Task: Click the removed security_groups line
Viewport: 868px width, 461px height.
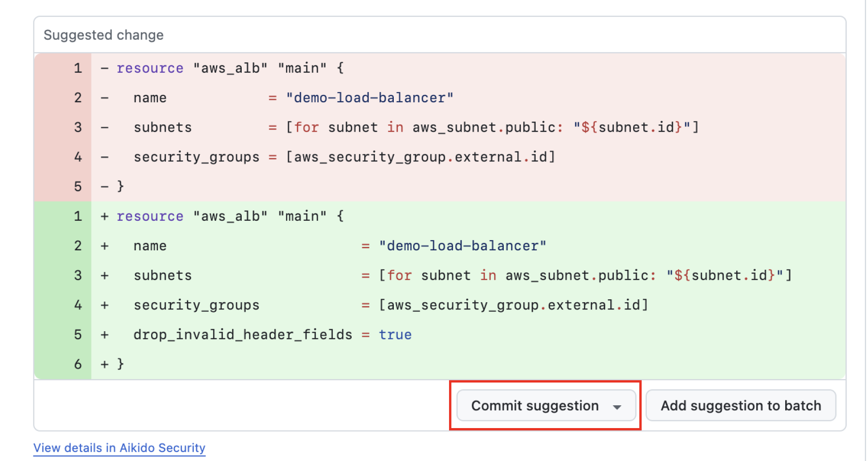Action: (440, 157)
